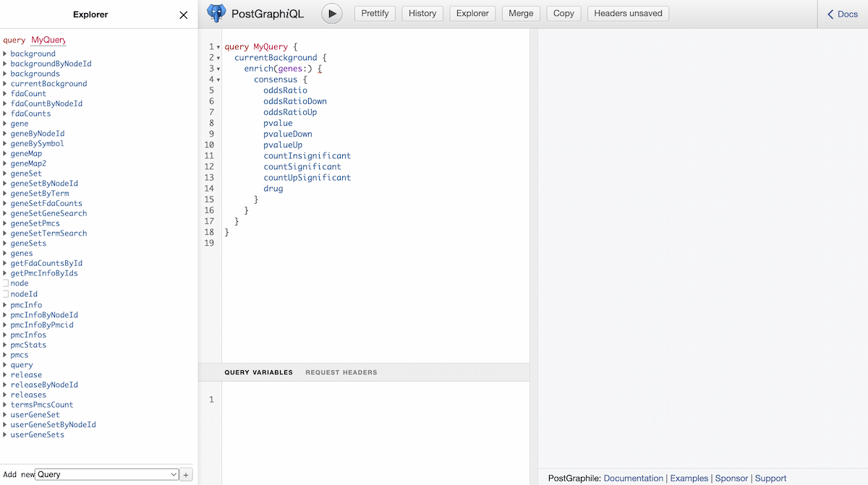Run the query with the play button
This screenshot has width=868, height=485.
click(331, 13)
